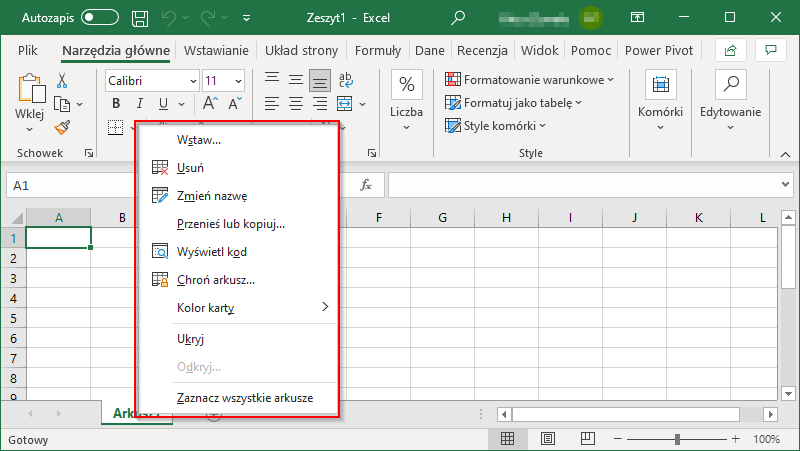Image resolution: width=800 pixels, height=451 pixels.
Task: Open the search magnifier in title bar
Action: (x=458, y=18)
